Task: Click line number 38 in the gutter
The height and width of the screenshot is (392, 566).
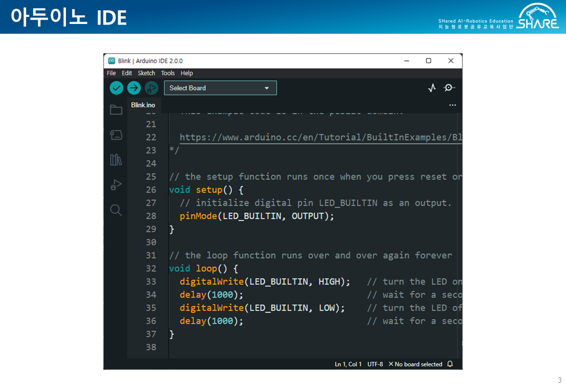Action: (x=151, y=347)
